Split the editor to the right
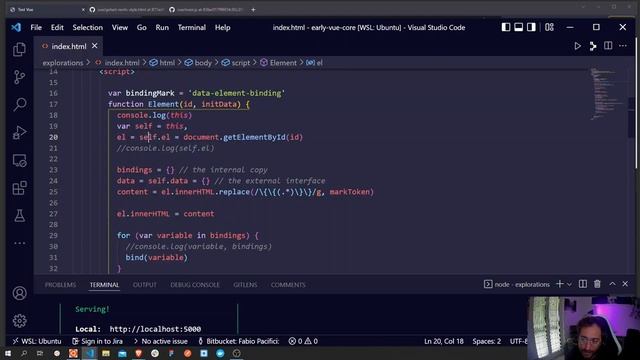 tap(608, 46)
